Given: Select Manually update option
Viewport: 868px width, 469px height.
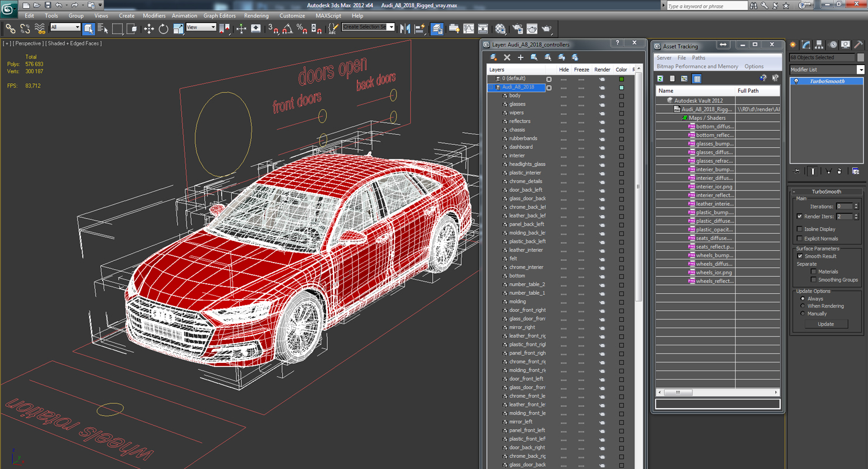Looking at the screenshot, I should click(803, 314).
